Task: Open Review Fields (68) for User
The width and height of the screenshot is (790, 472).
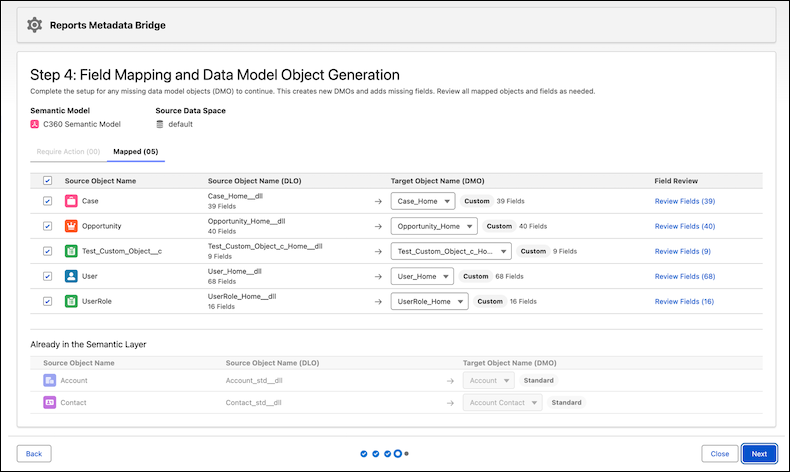Action: [x=685, y=276]
